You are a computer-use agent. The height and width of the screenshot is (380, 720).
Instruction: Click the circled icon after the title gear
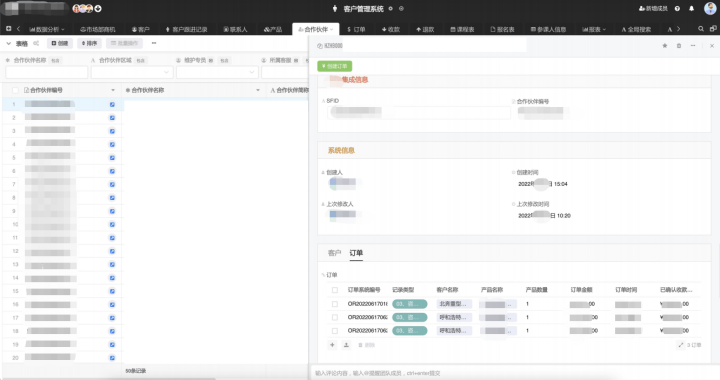click(x=401, y=8)
